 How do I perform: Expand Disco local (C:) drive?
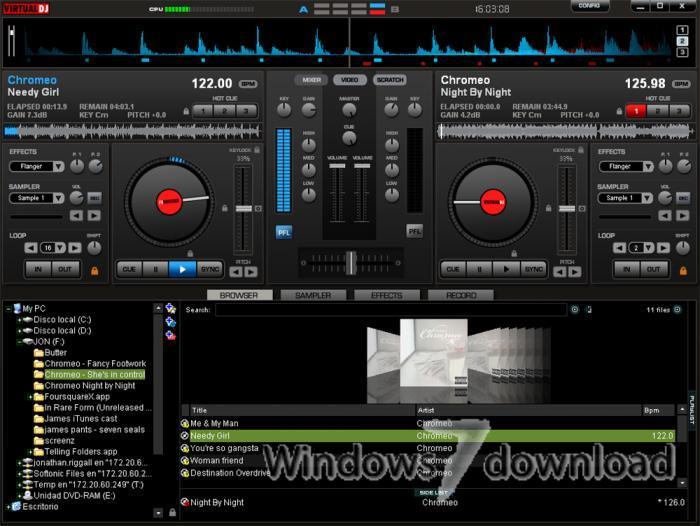point(19,320)
